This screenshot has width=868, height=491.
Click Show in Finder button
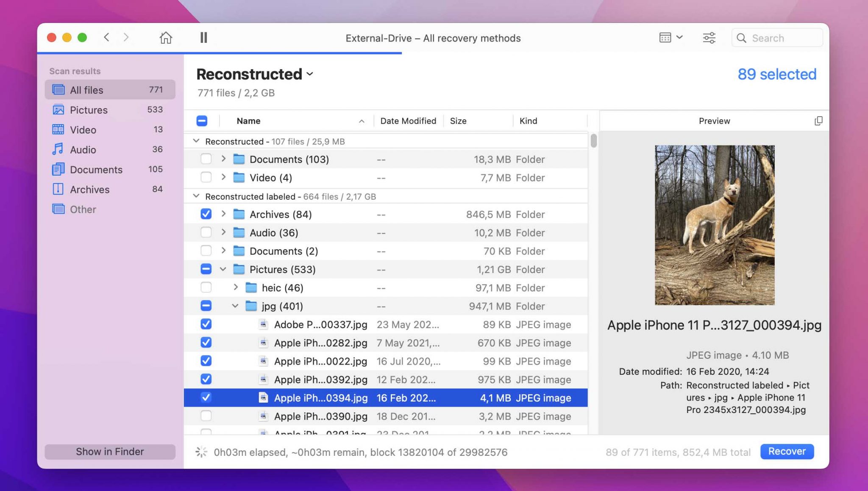(x=110, y=452)
